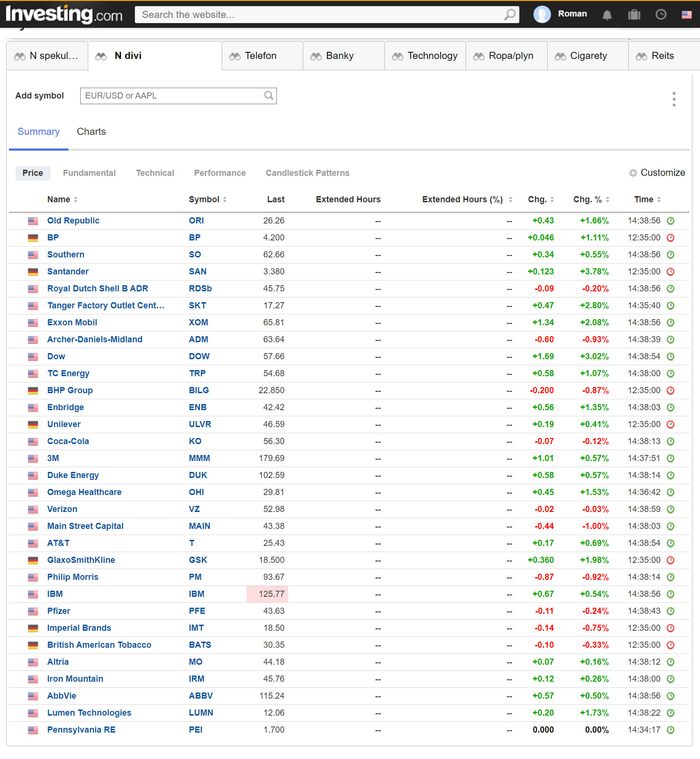Click the red clock icon for Santander
The height and width of the screenshot is (759, 700).
pyautogui.click(x=670, y=272)
